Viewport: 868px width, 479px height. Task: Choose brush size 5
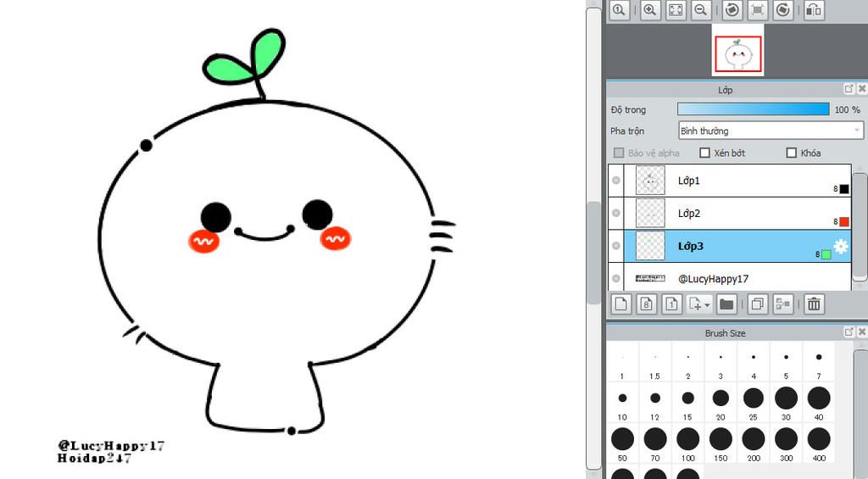786,363
